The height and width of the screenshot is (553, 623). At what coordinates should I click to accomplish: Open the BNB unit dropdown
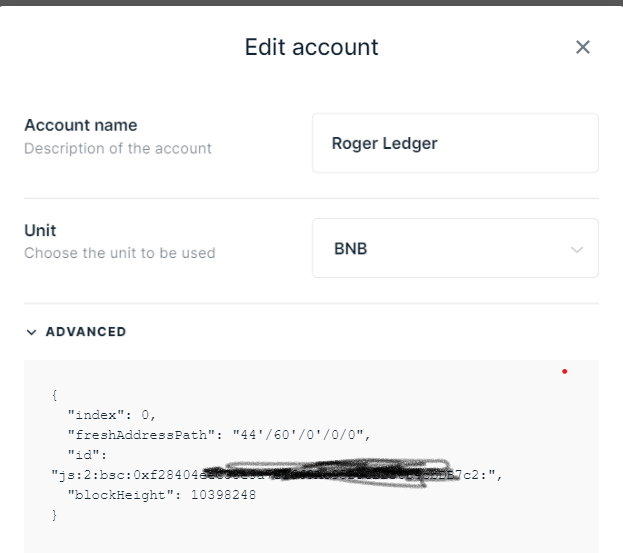tap(455, 248)
